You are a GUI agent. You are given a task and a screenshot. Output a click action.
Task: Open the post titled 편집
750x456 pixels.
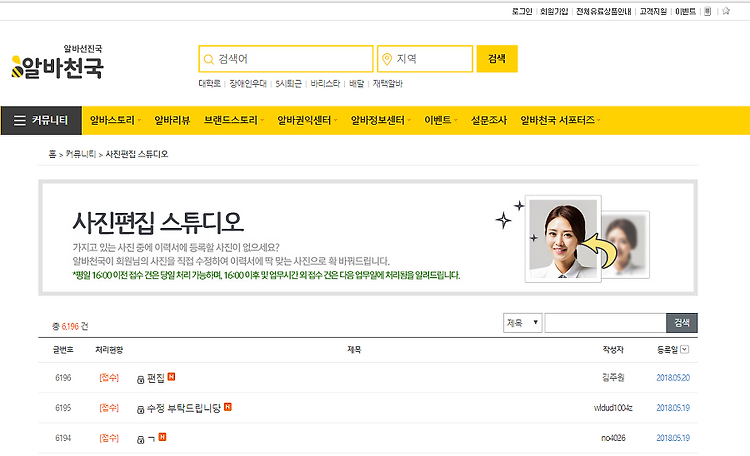[156, 378]
